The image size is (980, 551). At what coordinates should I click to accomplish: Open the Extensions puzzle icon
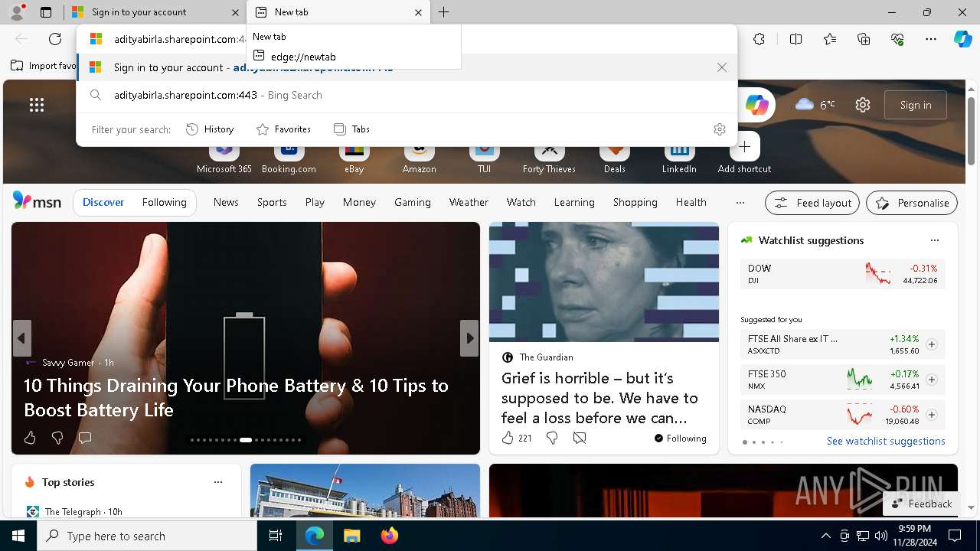pos(759,39)
